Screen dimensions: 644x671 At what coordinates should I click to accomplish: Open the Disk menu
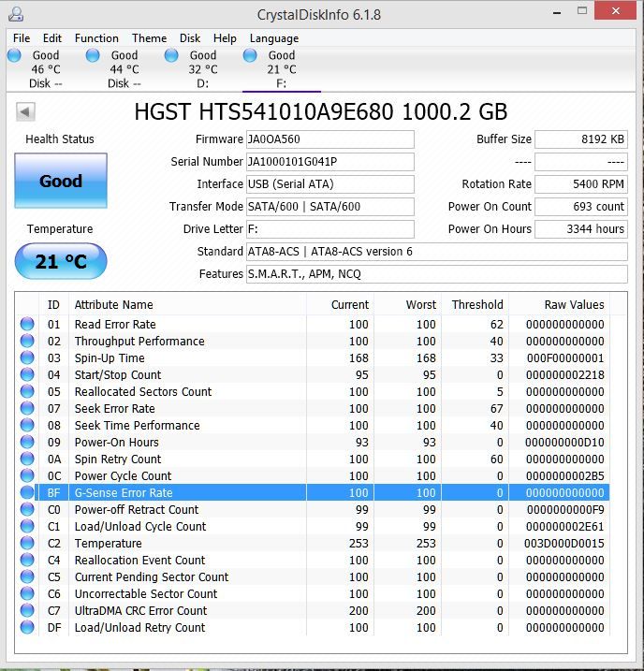tap(190, 38)
